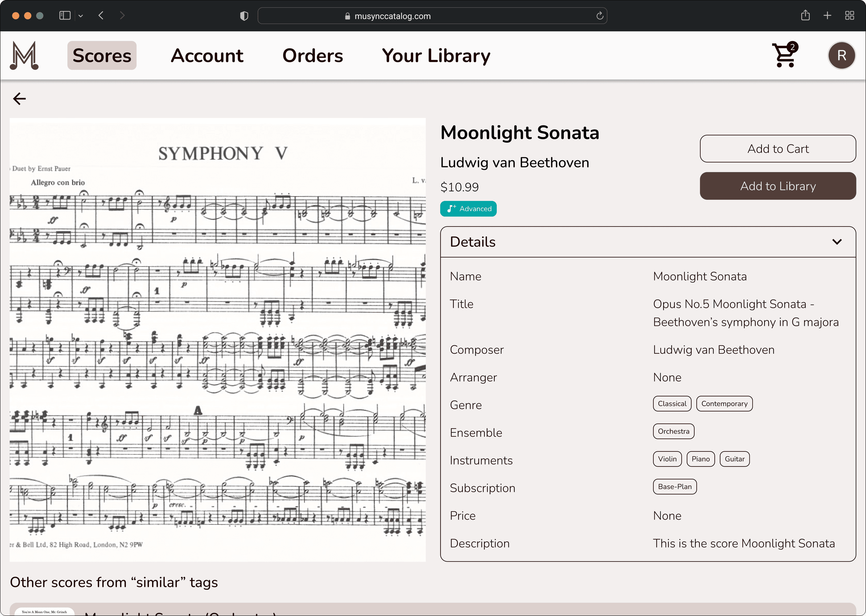Open a new tab with the plus icon
866x616 pixels.
pyautogui.click(x=827, y=16)
